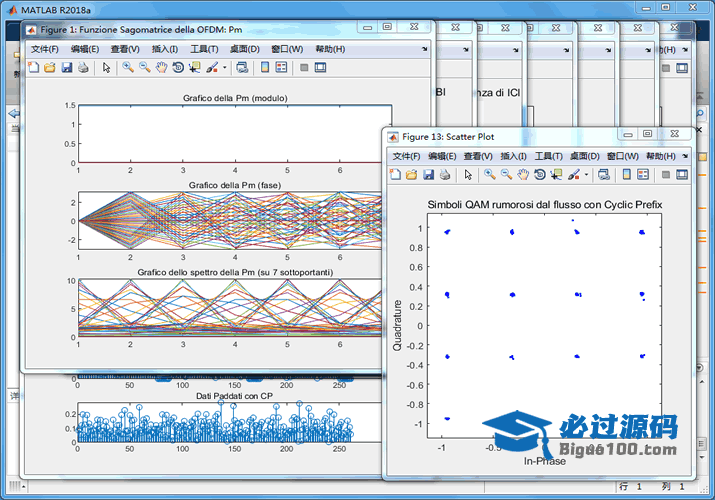Toggle Zoom In tool in Figure 13 toolbar
Image resolution: width=715 pixels, height=500 pixels.
click(490, 175)
